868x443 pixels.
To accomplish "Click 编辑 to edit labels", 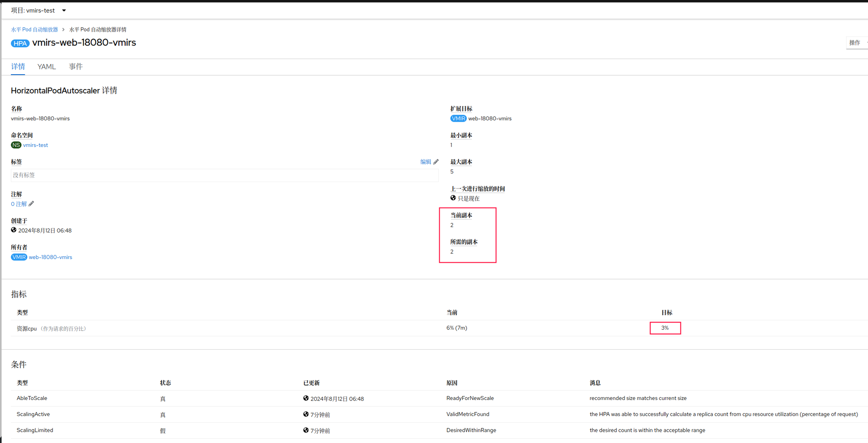I will [x=426, y=162].
